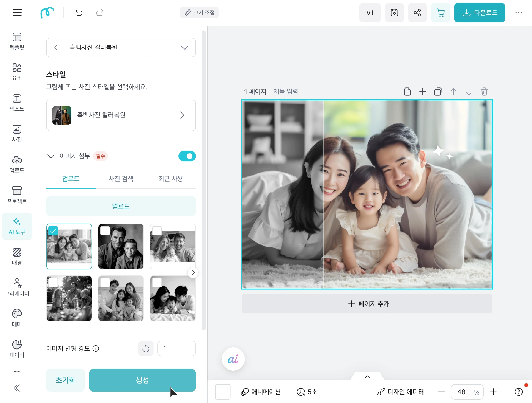The width and height of the screenshot is (532, 403).
Task: Show 이미지 변형 강도 info tooltip
Action: point(96,348)
